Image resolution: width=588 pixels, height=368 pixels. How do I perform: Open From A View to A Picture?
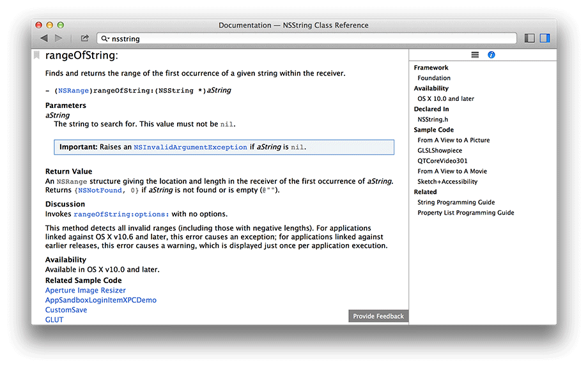[454, 140]
